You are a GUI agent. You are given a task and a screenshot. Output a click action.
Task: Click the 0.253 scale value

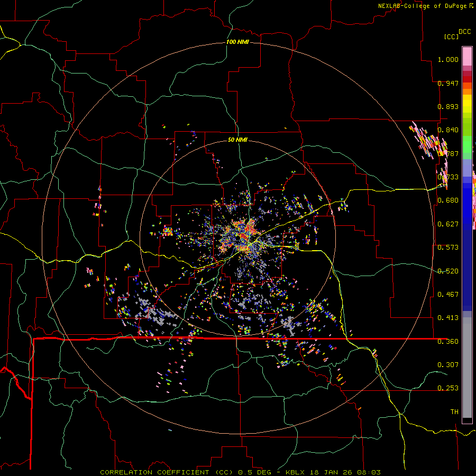click(448, 388)
